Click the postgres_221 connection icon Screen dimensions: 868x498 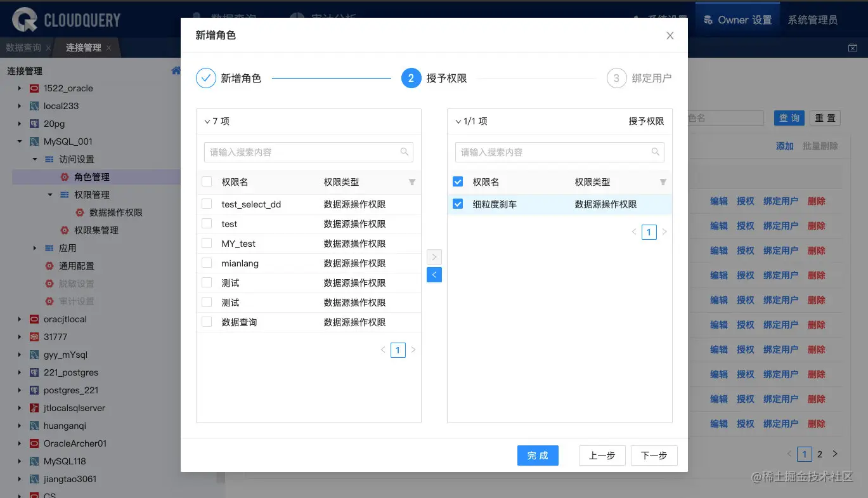(x=34, y=390)
